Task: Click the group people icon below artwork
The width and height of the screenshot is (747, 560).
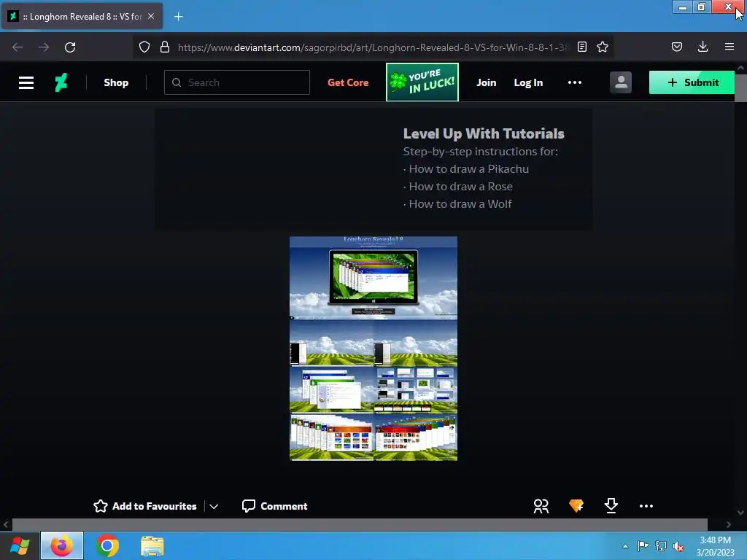Action: pos(541,506)
